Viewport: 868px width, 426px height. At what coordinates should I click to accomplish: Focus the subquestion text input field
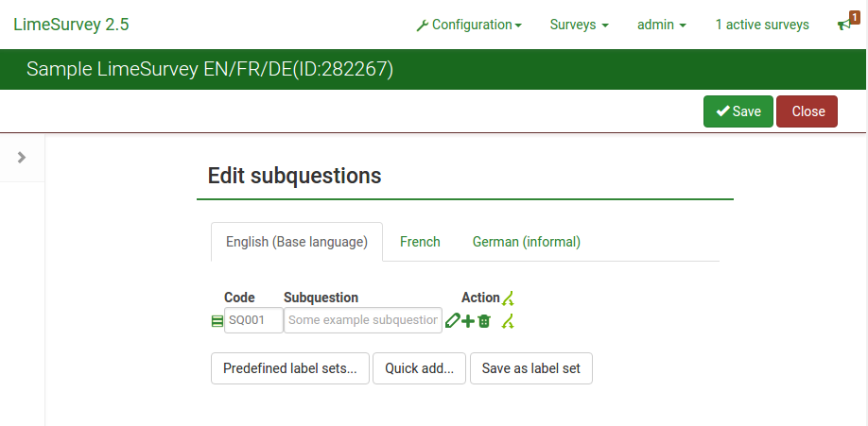pos(363,320)
